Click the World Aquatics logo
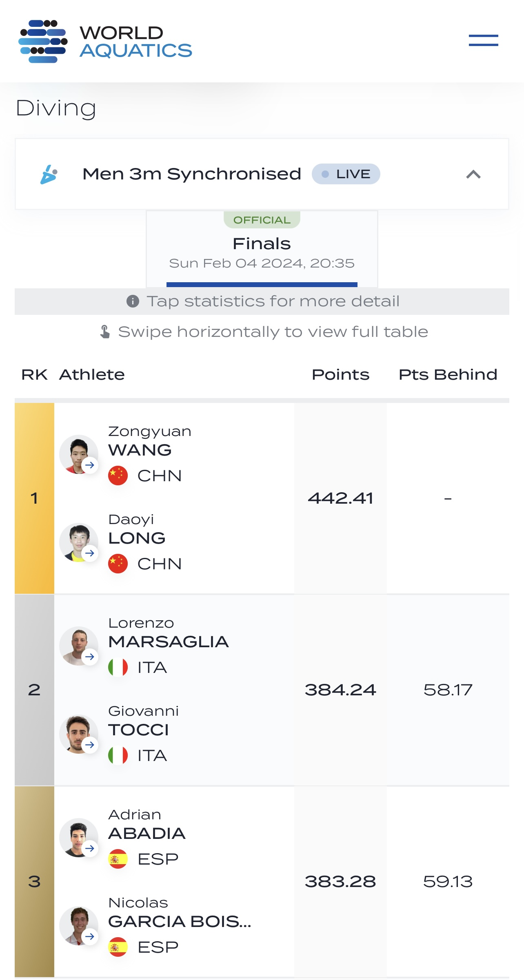The image size is (524, 980). pyautogui.click(x=105, y=41)
